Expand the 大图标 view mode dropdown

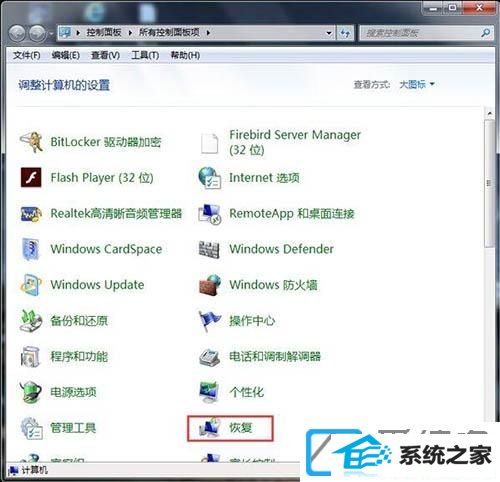pos(417,85)
